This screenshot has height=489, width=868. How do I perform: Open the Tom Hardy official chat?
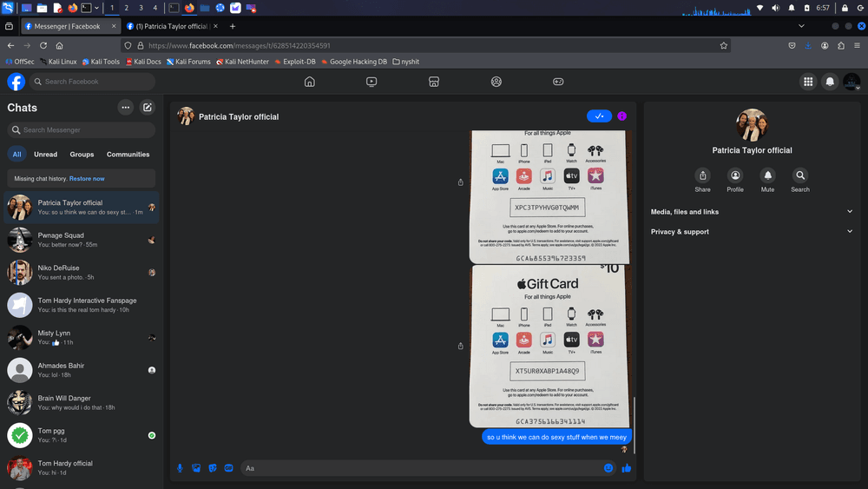pos(82,468)
